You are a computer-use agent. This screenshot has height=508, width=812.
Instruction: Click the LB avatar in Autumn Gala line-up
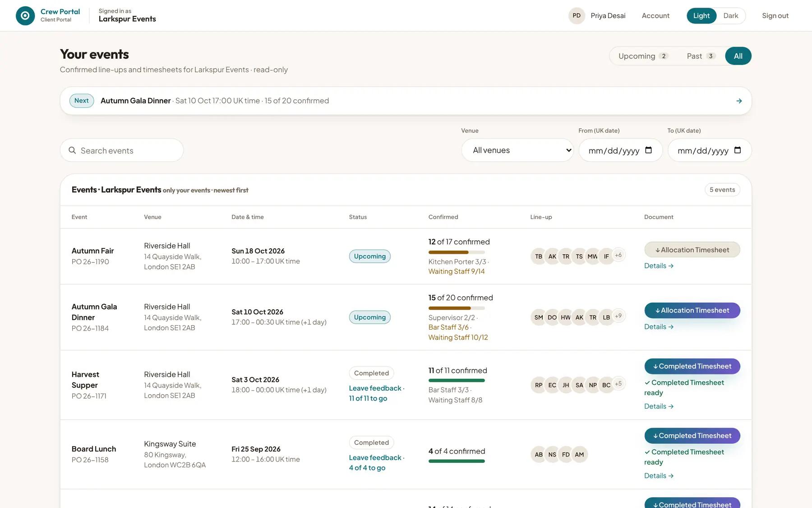(606, 317)
